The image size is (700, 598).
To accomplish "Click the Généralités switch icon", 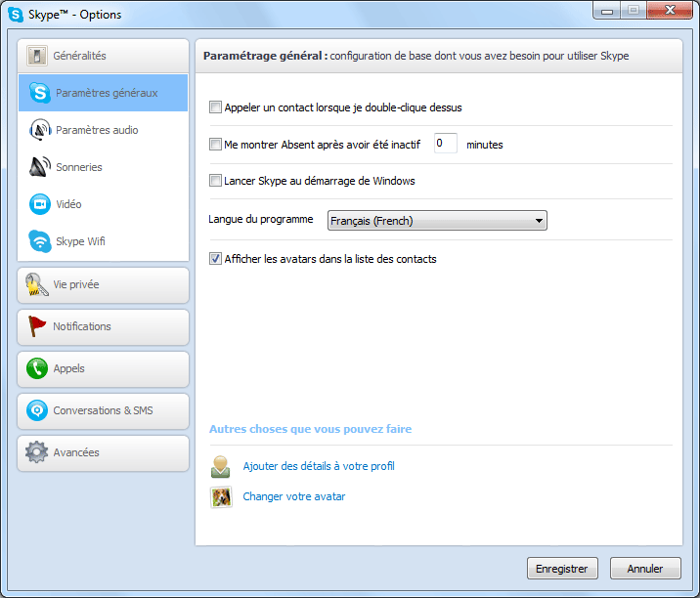I will click(x=36, y=56).
